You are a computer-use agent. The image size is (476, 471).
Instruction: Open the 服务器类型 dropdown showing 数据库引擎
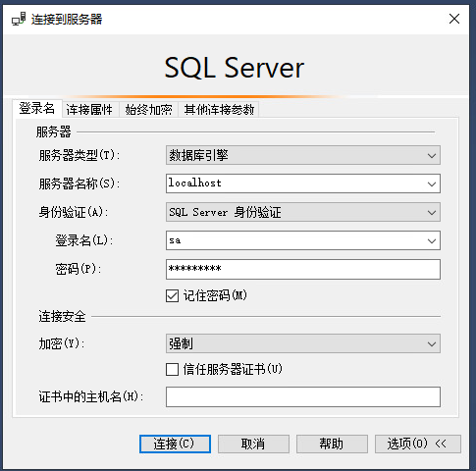tap(303, 155)
